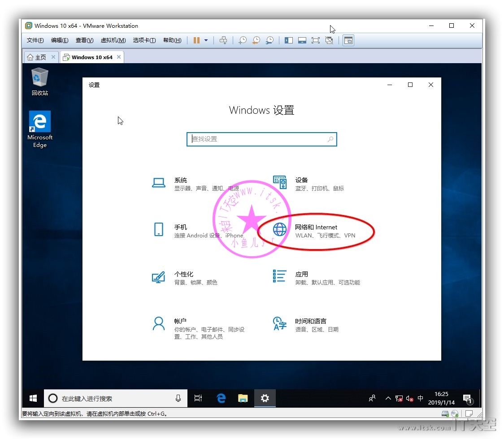The image size is (504, 439).
Task: Toggle the thumbnail bar view icon
Action: click(302, 40)
